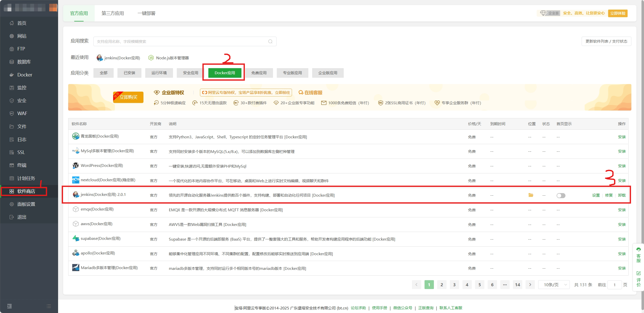Install 青龙面板 via 安装 link
The height and width of the screenshot is (313, 644).
[x=622, y=137]
